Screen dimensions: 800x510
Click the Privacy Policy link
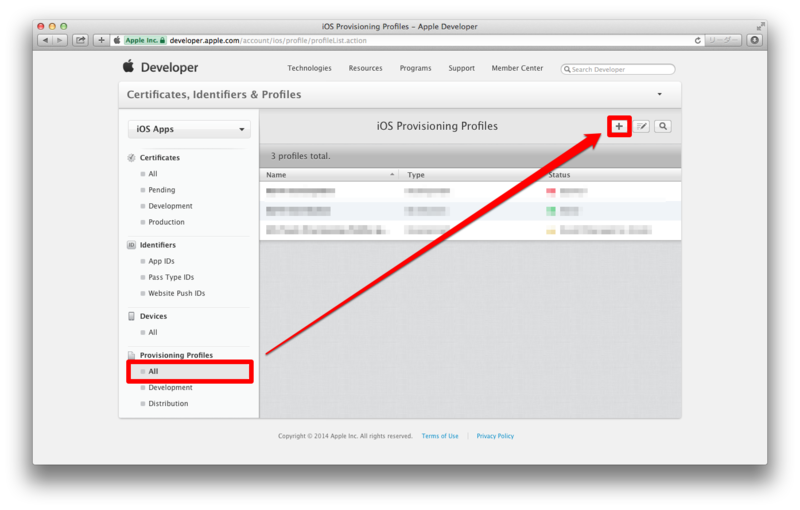(x=495, y=436)
